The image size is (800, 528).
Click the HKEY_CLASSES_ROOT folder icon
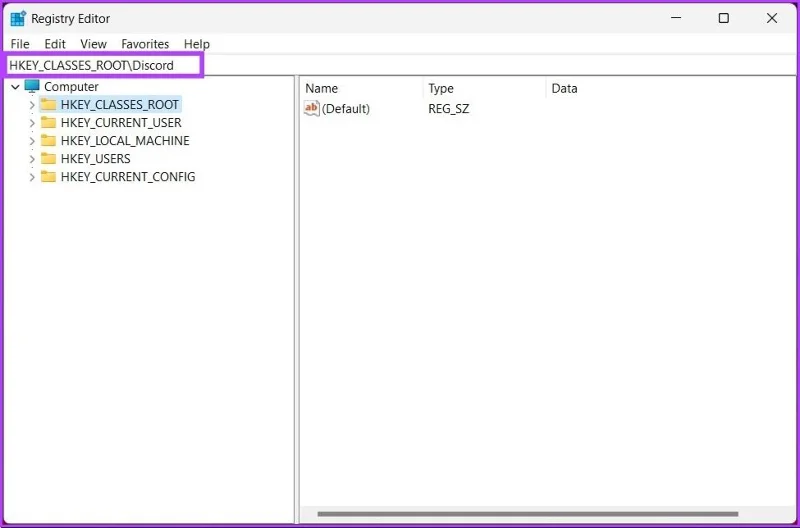pos(48,105)
